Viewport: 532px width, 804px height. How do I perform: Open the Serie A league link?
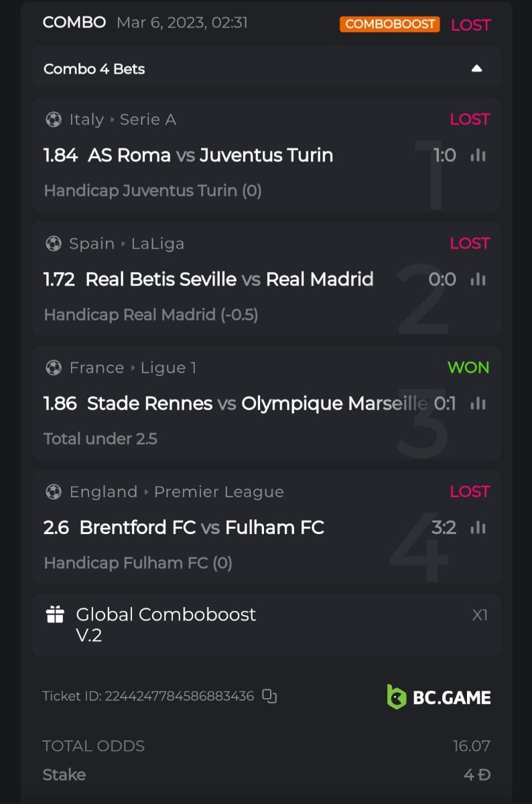pyautogui.click(x=147, y=119)
